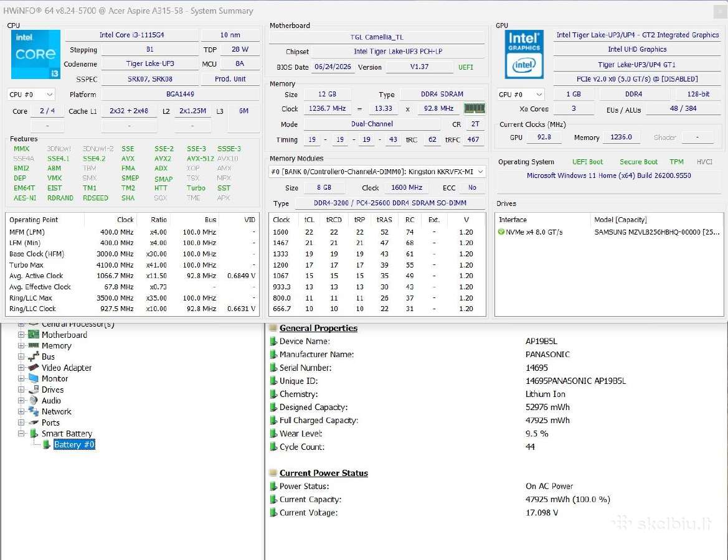This screenshot has width=728, height=560.
Task: Click the Intel Core i3-1115G4 name field
Action: [132, 35]
